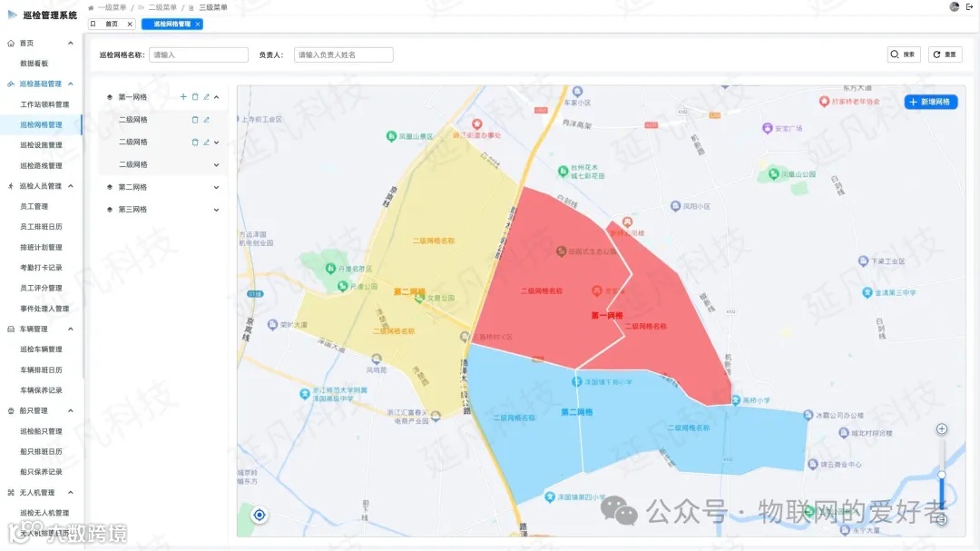Close the 巡检网格管理 tab
The width and height of the screenshot is (980, 551).
tap(198, 24)
